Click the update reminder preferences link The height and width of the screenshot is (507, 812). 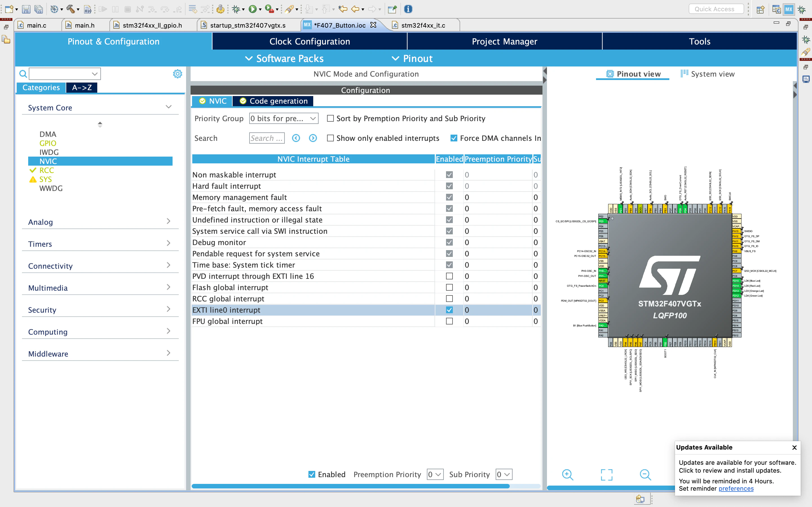coord(736,489)
